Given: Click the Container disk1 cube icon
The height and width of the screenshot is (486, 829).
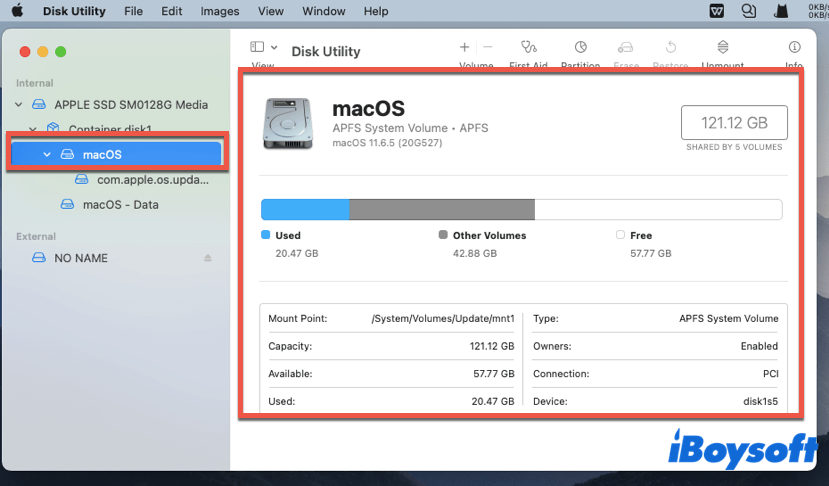Looking at the screenshot, I should [x=53, y=127].
